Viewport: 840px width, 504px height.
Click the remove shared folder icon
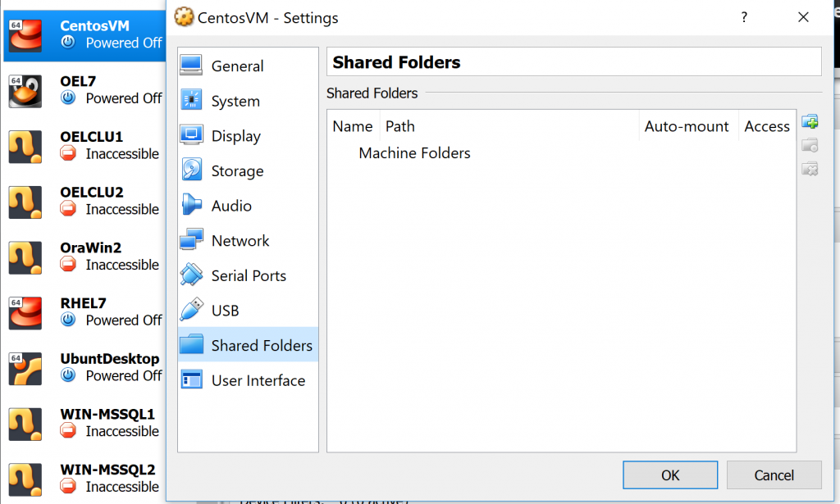[810, 169]
